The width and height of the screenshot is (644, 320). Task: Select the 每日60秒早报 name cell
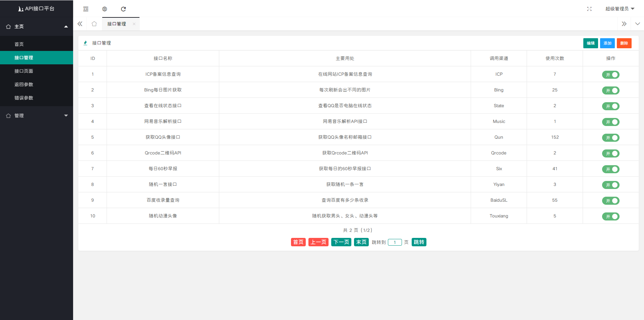[x=163, y=169]
